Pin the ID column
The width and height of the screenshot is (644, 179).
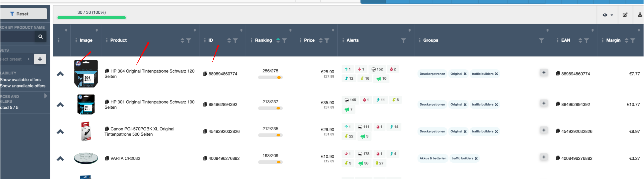click(x=241, y=30)
